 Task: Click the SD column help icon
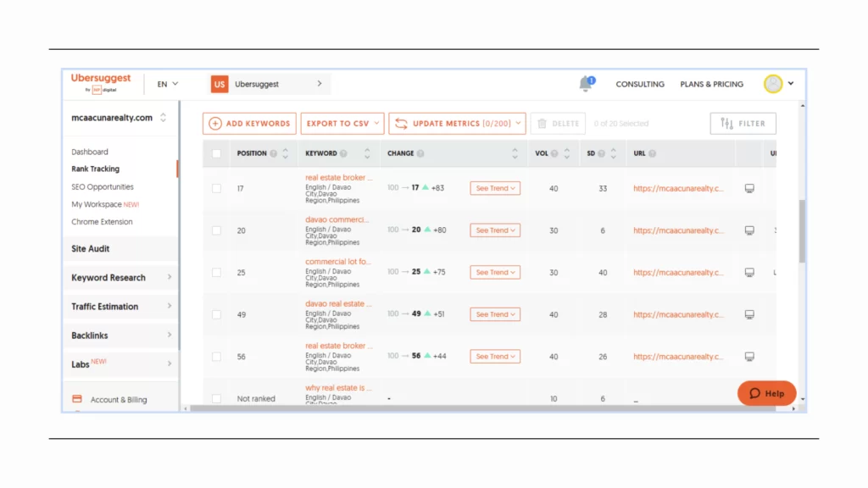click(601, 153)
